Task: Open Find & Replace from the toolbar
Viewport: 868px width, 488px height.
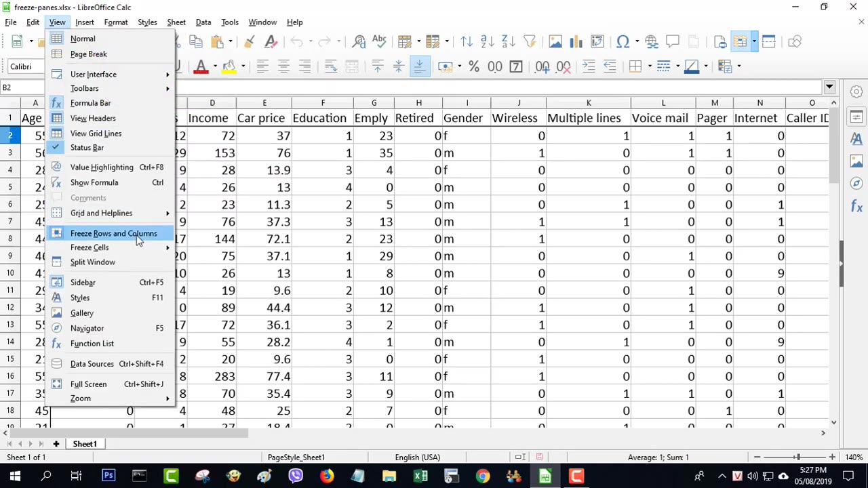Action: (359, 42)
